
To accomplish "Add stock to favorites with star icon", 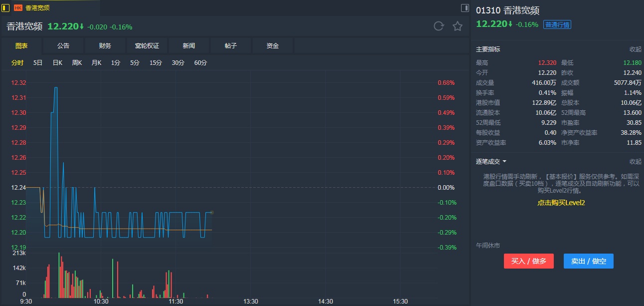I will tap(458, 26).
